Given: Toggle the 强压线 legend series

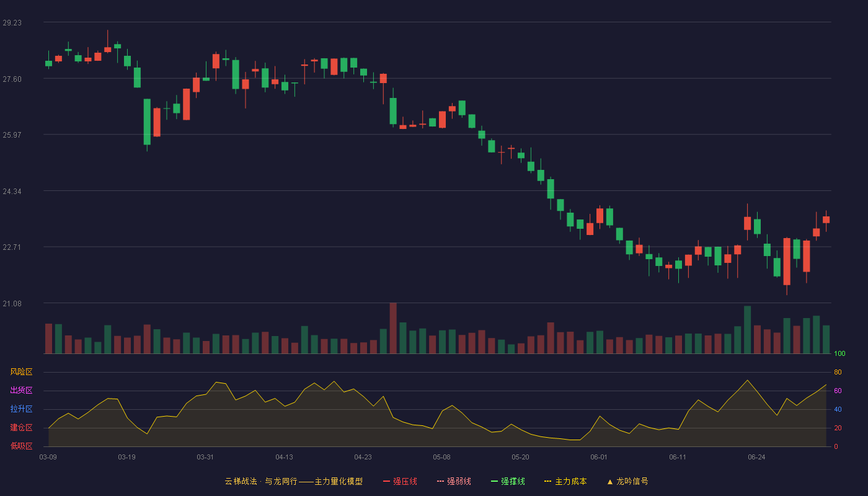Looking at the screenshot, I should coord(400,481).
